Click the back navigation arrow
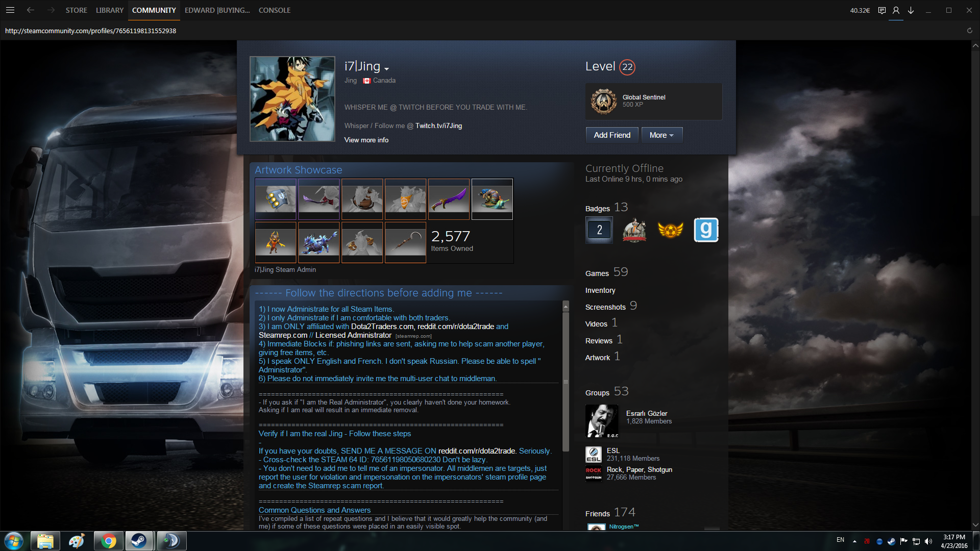This screenshot has height=551, width=980. click(x=31, y=10)
